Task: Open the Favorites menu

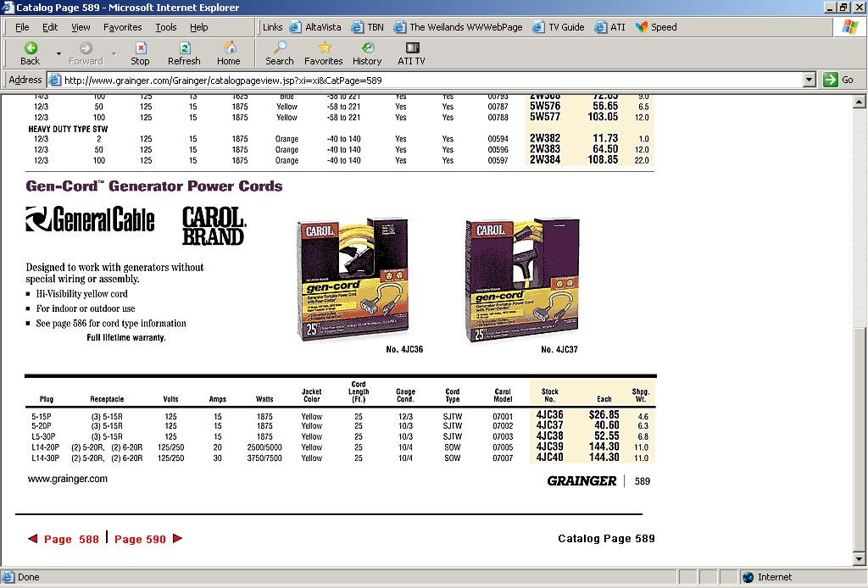Action: (x=122, y=27)
